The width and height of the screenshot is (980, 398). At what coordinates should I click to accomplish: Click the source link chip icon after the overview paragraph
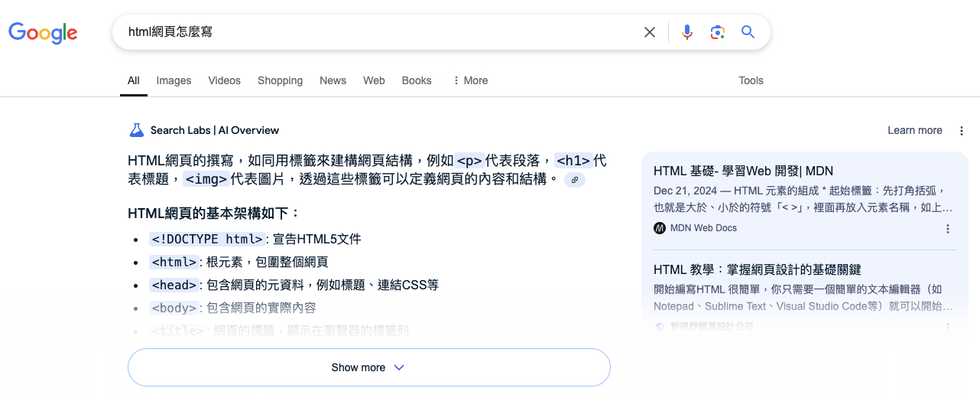[575, 180]
